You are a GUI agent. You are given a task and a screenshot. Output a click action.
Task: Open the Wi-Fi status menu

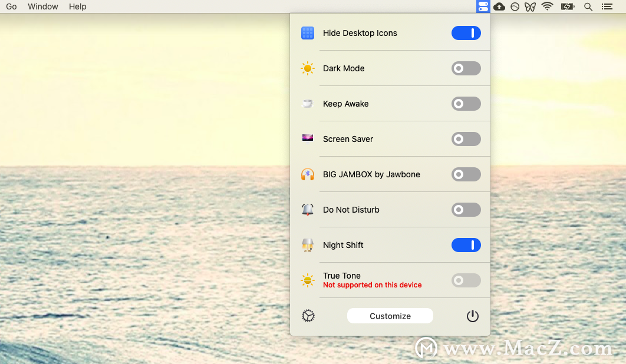(x=548, y=6)
